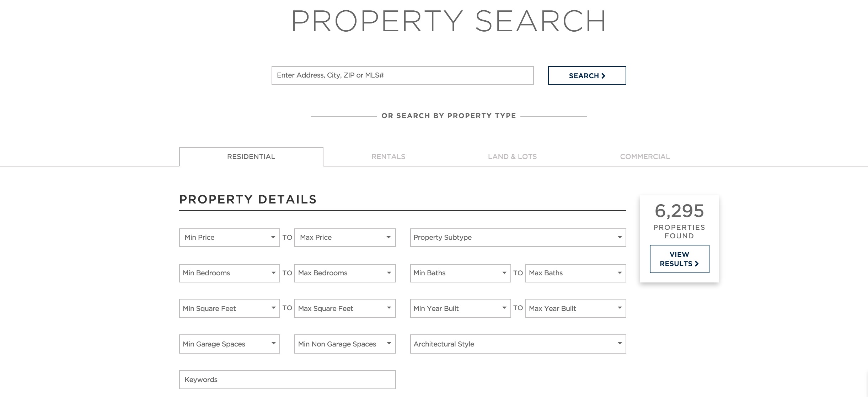Screen dimensions: 868x397
Task: Switch to the Land & Lots tab
Action: [512, 157]
